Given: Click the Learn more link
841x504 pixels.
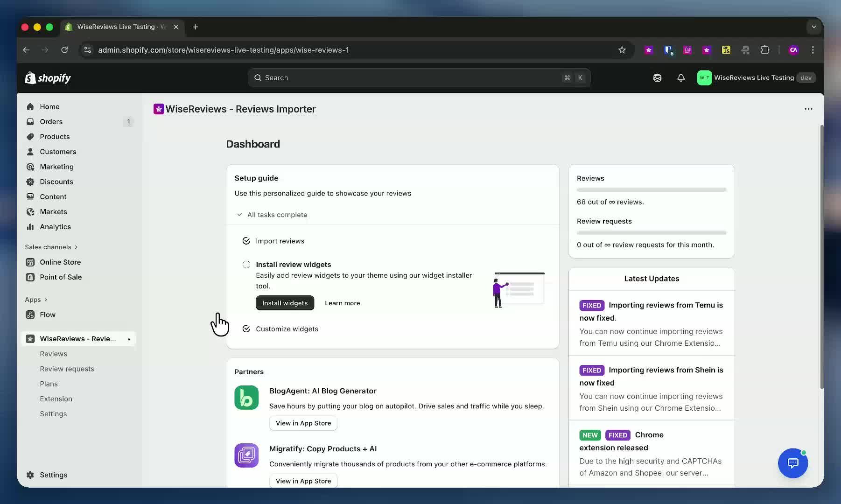Looking at the screenshot, I should pos(342,303).
